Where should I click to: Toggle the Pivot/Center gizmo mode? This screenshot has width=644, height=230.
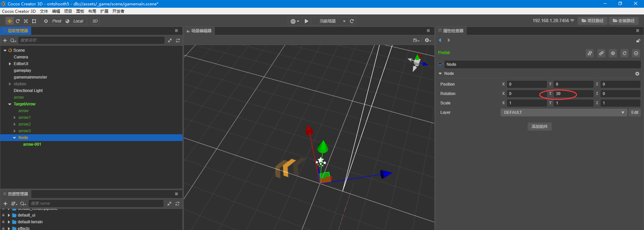(x=53, y=21)
